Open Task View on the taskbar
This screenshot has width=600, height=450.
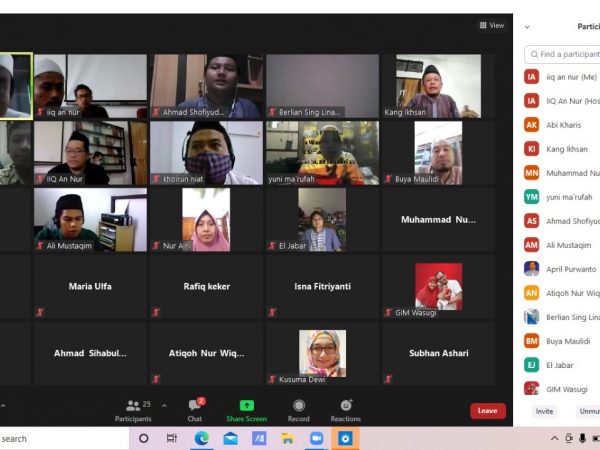pos(172,438)
